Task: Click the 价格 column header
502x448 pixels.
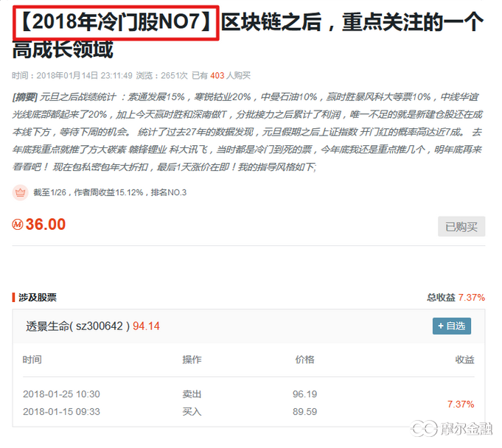Action: pos(304,360)
